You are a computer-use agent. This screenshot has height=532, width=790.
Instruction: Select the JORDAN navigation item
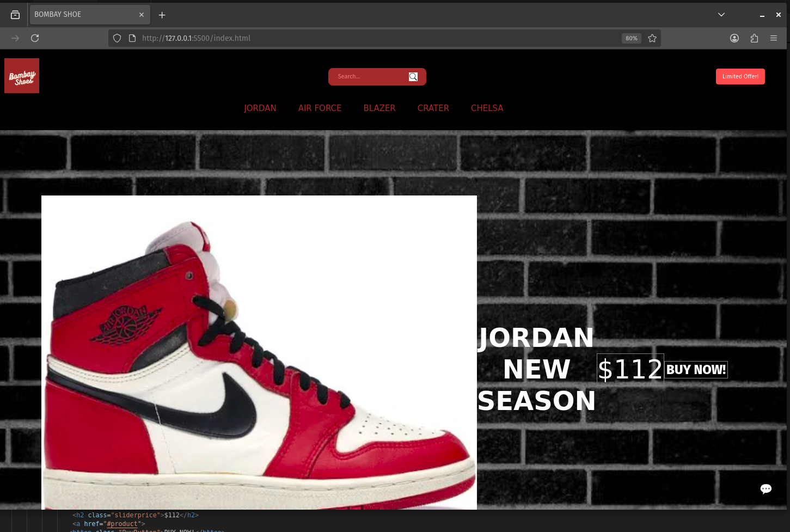(260, 108)
